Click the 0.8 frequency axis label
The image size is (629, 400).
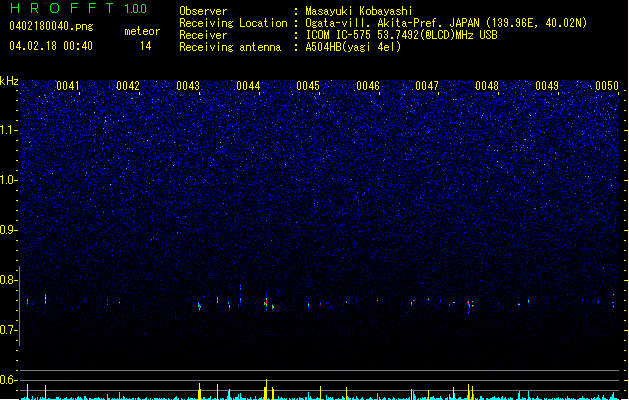pyautogui.click(x=8, y=280)
